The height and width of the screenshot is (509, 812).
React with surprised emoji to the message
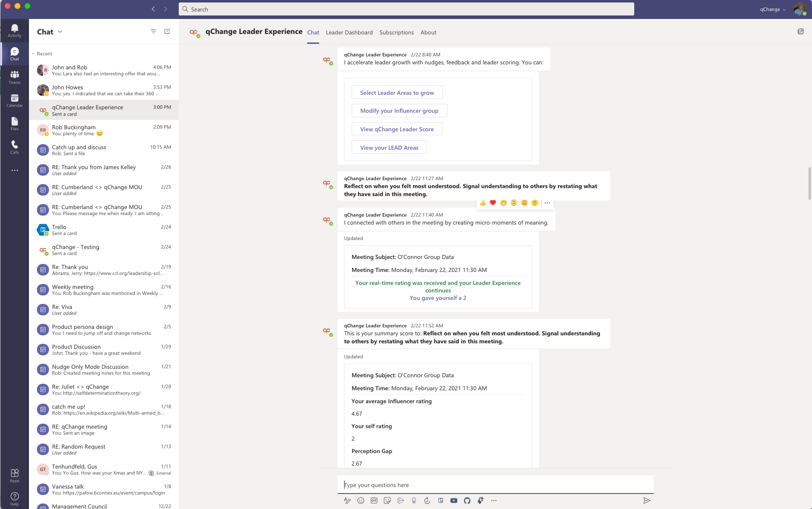(x=514, y=203)
